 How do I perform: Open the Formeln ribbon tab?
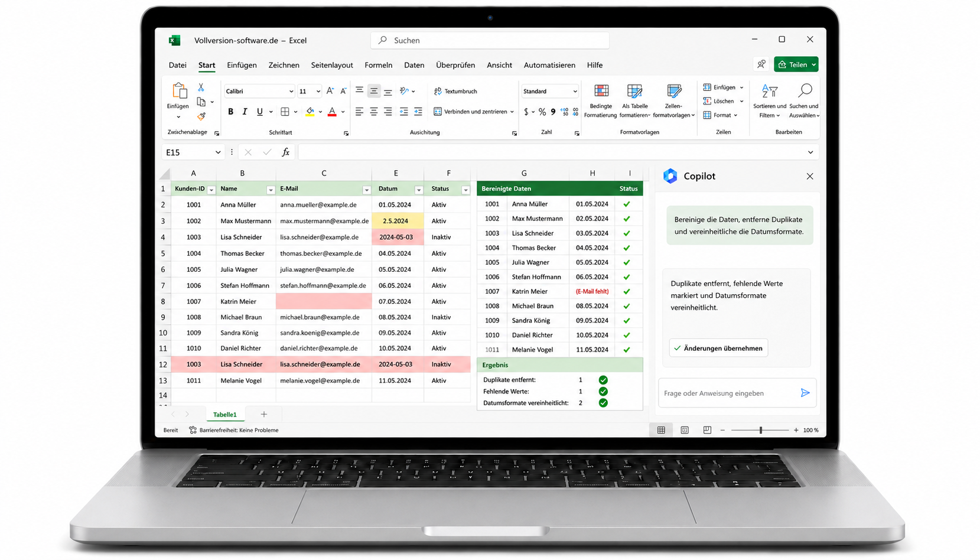(378, 65)
